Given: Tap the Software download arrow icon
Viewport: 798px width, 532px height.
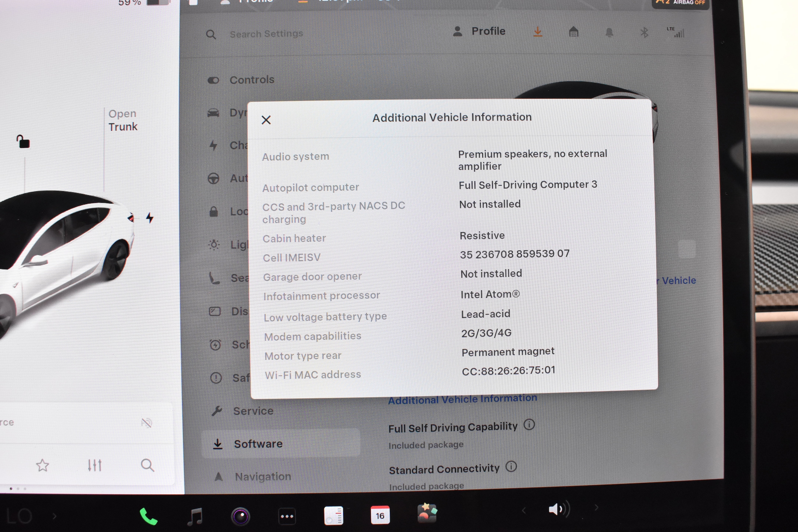Looking at the screenshot, I should (217, 444).
